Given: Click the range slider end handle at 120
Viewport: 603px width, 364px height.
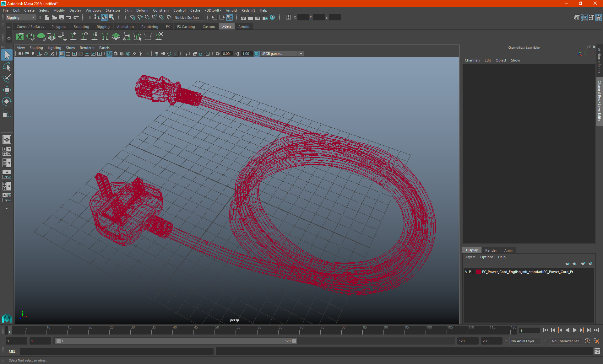Looking at the screenshot, I should [294, 341].
